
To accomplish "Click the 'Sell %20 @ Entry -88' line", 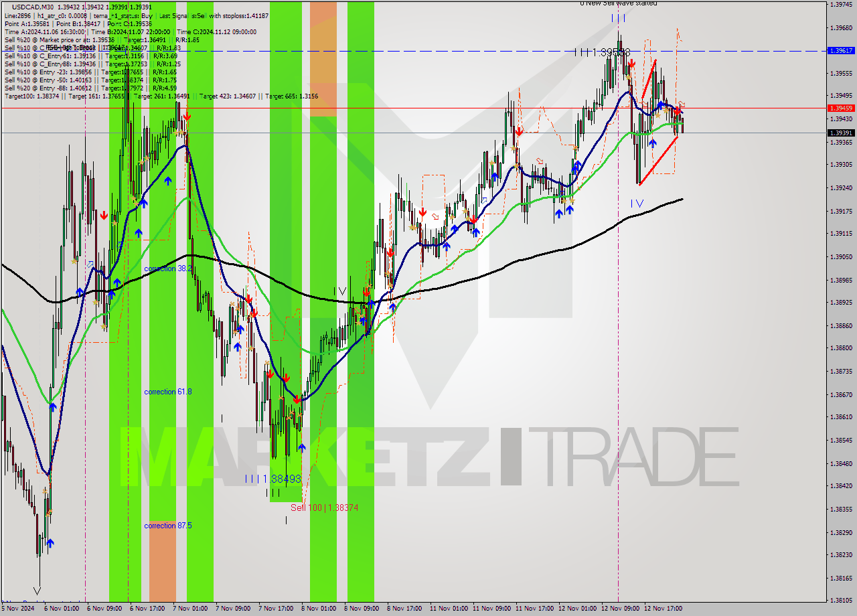I will coord(90,88).
